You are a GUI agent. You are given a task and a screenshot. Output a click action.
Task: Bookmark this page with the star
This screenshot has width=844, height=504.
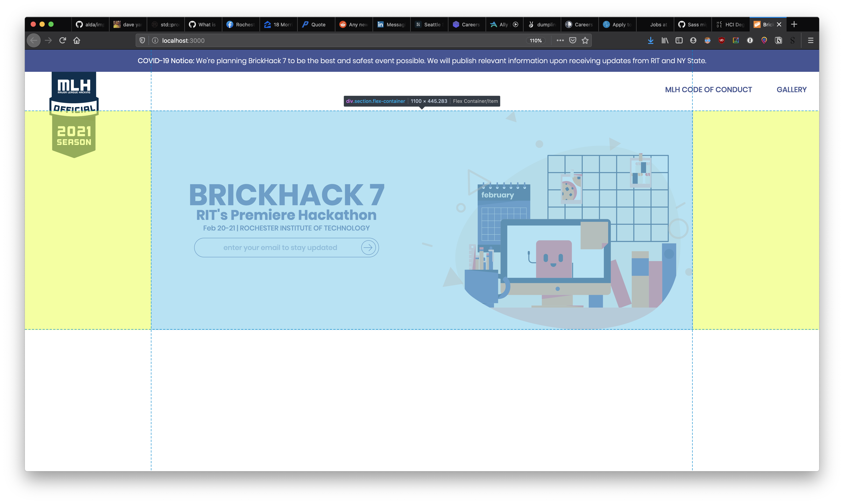[x=585, y=40]
